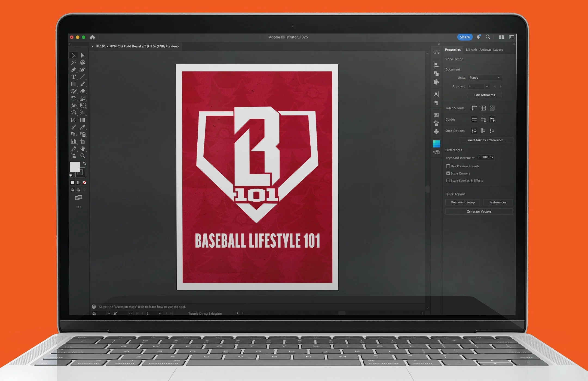Click the Document Setup button
Image resolution: width=588 pixels, height=381 pixels.
pyautogui.click(x=463, y=202)
